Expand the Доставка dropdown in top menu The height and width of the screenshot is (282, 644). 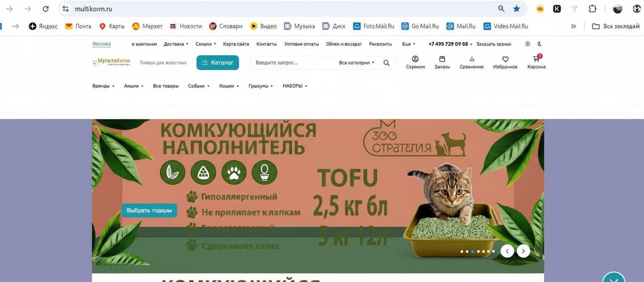coord(176,44)
